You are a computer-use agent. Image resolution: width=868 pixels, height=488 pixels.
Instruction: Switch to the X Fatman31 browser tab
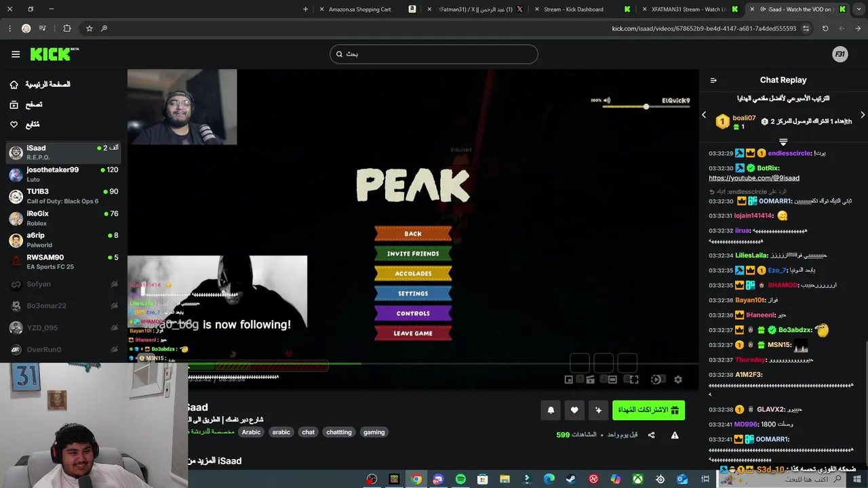pyautogui.click(x=475, y=9)
